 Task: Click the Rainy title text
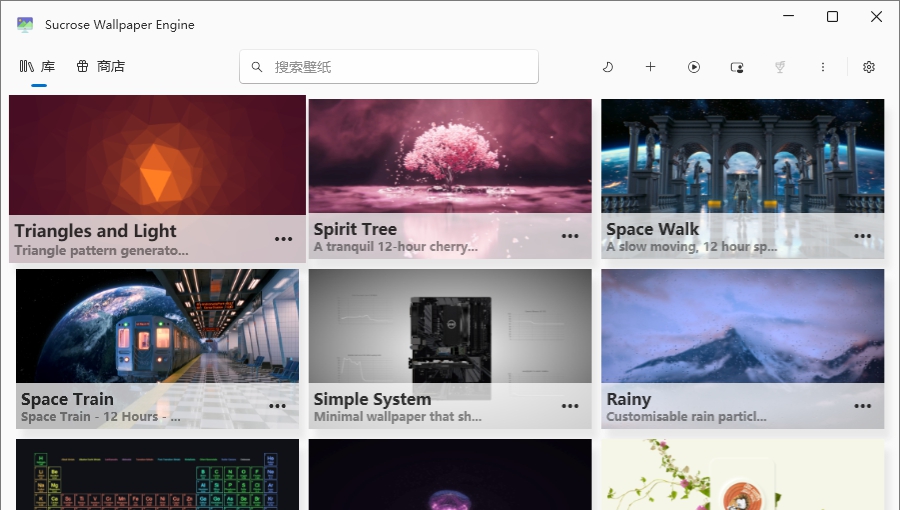[x=629, y=399]
